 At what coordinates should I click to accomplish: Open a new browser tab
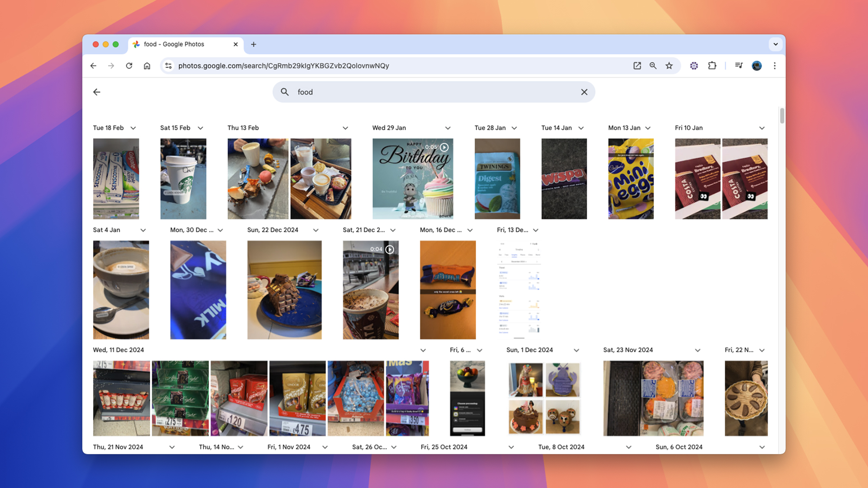click(254, 44)
